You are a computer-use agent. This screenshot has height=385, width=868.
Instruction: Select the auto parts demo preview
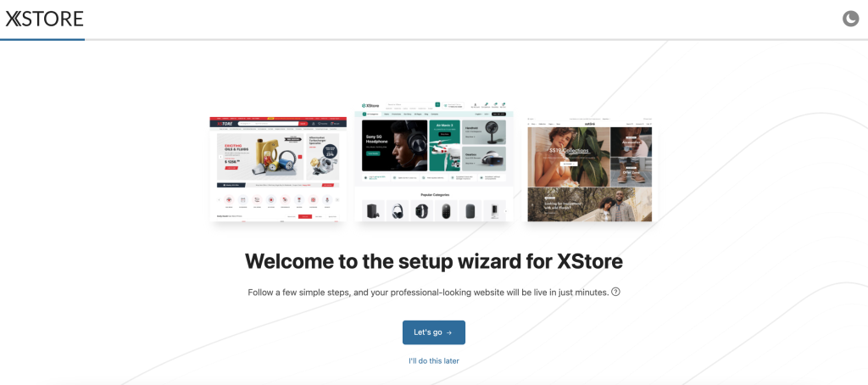(x=278, y=169)
